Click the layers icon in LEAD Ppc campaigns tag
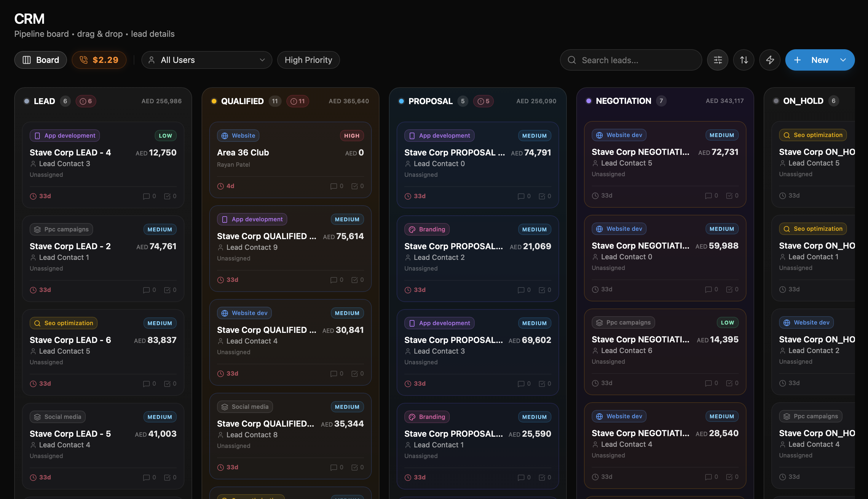868x499 pixels. point(37,229)
